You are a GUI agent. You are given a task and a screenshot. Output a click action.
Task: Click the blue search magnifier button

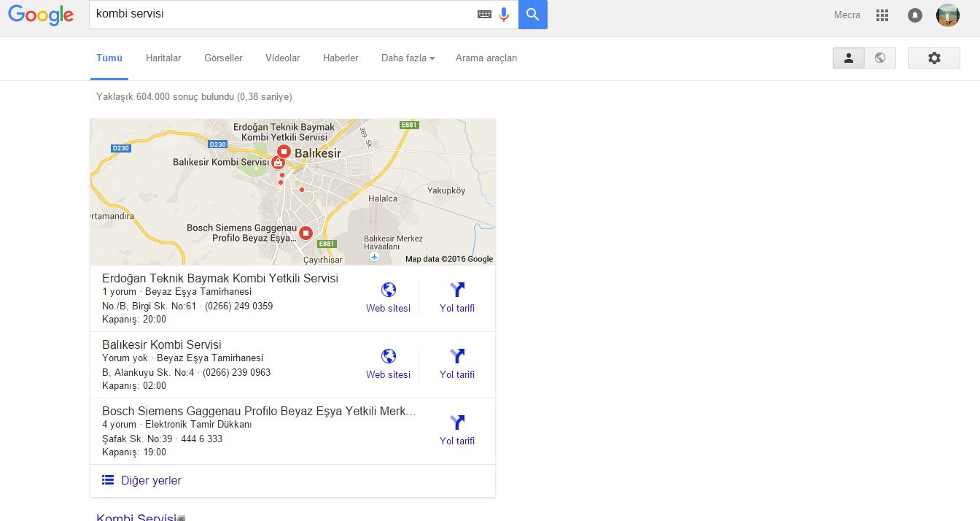pyautogui.click(x=533, y=15)
